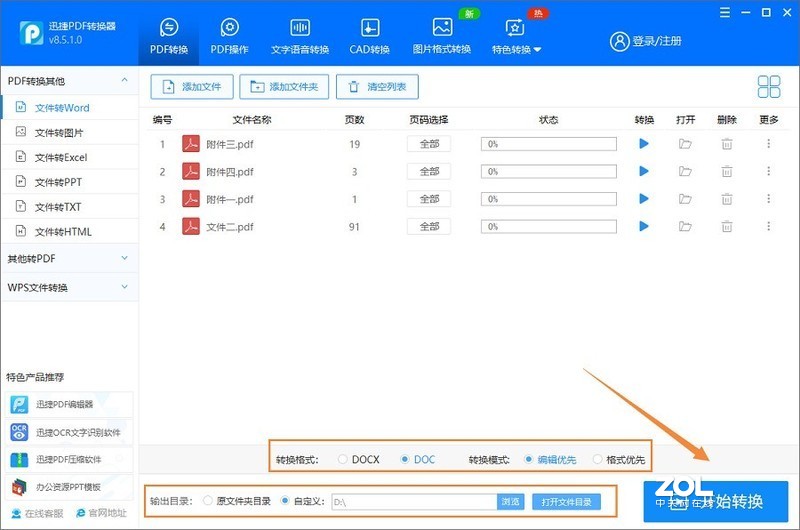This screenshot has width=800, height=530.
Task: Open more options for 附件三.pdf
Action: (x=768, y=144)
